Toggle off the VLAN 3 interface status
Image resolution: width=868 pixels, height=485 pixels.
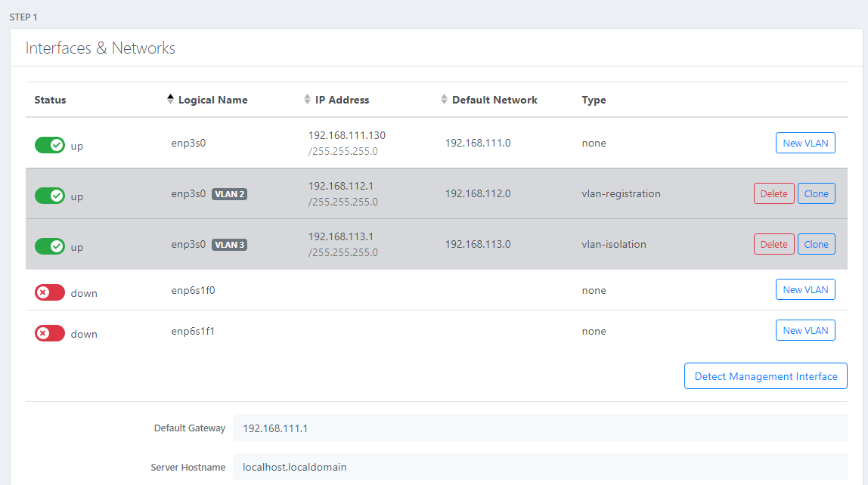(50, 246)
